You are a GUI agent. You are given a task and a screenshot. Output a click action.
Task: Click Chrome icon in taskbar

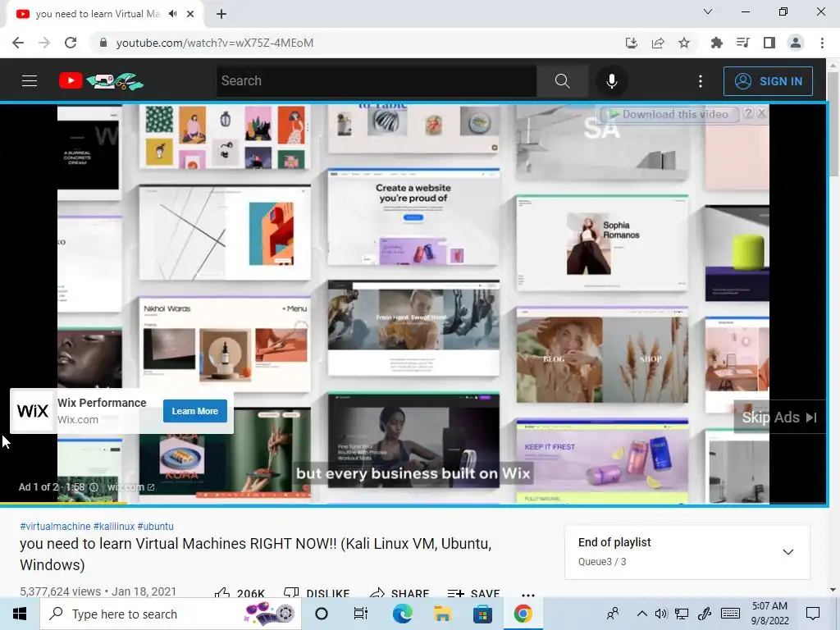tap(523, 614)
